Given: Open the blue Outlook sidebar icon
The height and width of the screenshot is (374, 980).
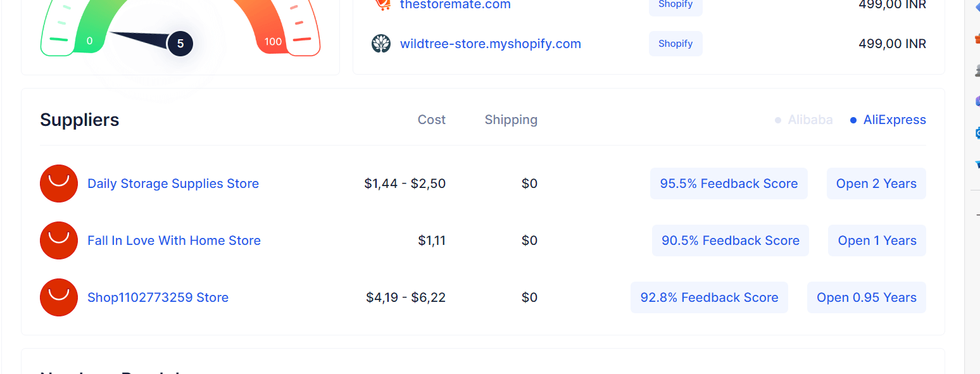Looking at the screenshot, I should (977, 133).
